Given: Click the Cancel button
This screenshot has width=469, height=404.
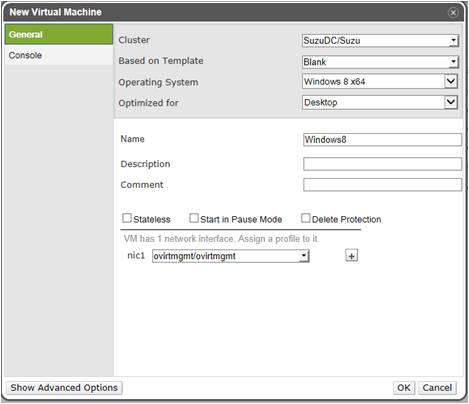Looking at the screenshot, I should pyautogui.click(x=437, y=388).
